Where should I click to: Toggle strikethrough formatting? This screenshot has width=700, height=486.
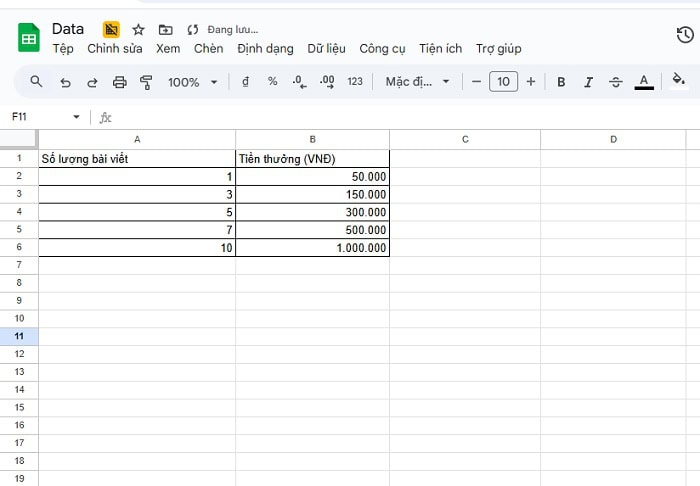click(x=615, y=82)
